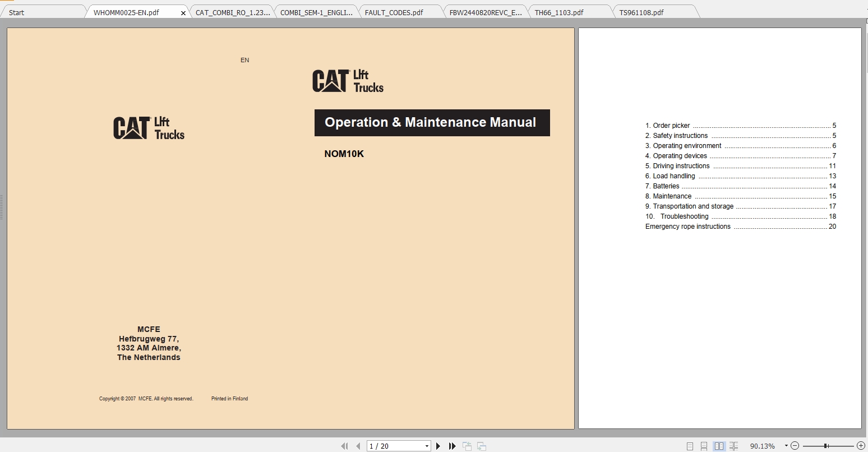Close the WHOMM0025-EN.pdf tab
The height and width of the screenshot is (452, 868).
pos(183,13)
